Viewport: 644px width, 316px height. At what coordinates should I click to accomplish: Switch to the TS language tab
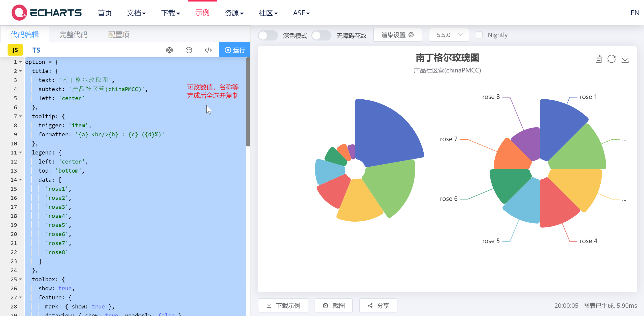tap(36, 50)
